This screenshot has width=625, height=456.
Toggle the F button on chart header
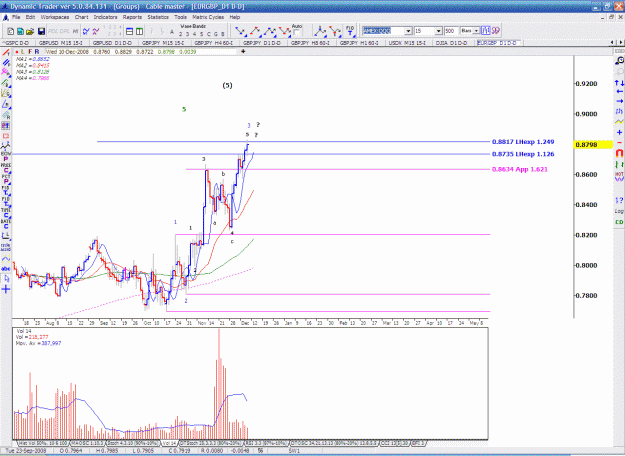30,52
